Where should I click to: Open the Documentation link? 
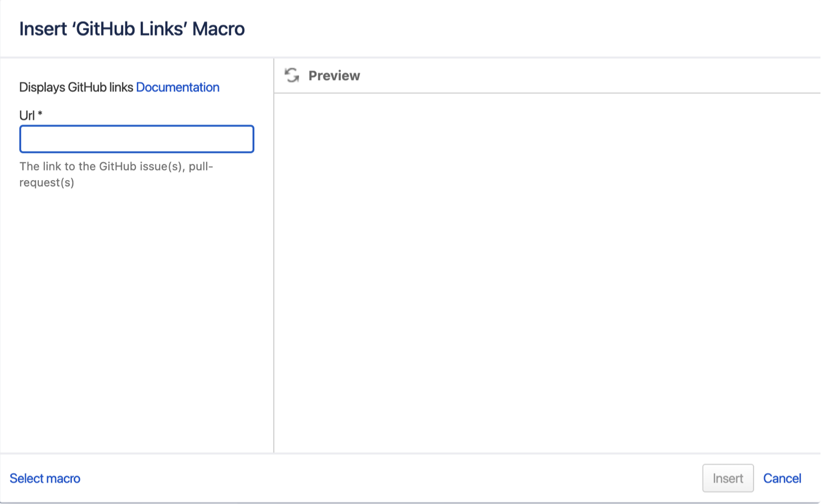177,87
